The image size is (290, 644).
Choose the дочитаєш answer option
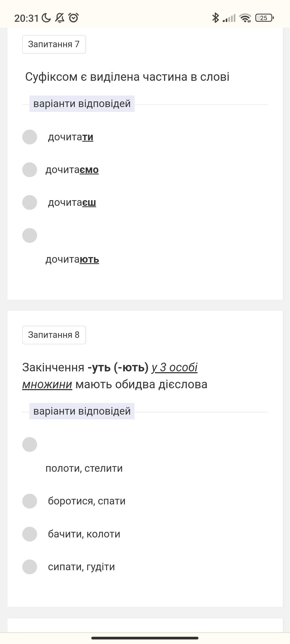[30, 202]
